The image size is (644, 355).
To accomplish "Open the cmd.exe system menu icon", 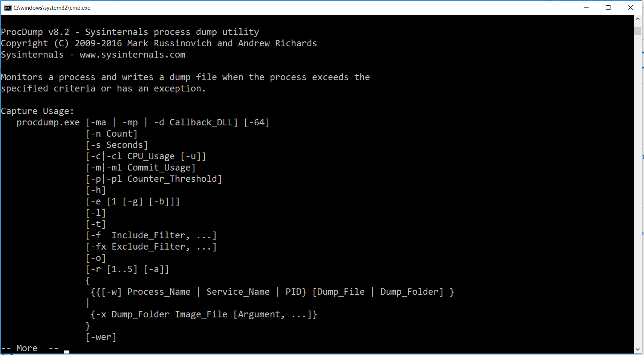I will (8, 8).
